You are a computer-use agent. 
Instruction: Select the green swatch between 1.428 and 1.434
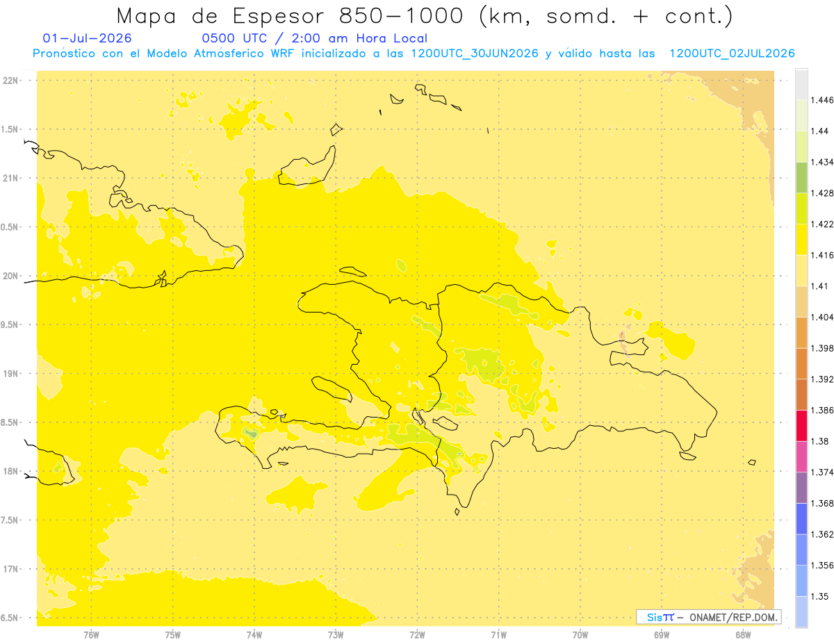pyautogui.click(x=802, y=177)
